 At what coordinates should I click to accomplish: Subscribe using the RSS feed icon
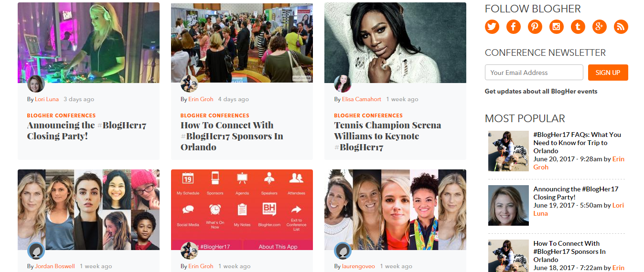(x=621, y=27)
